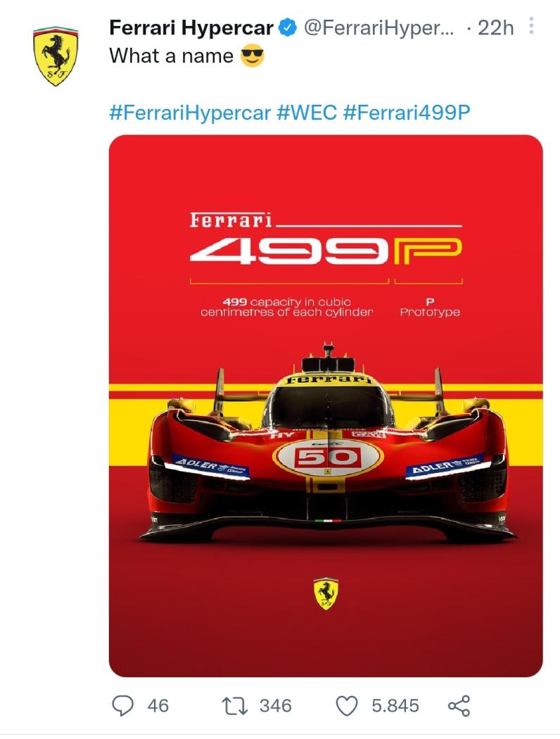
Task: Click the 'What a name' tweet text
Action: [x=172, y=56]
